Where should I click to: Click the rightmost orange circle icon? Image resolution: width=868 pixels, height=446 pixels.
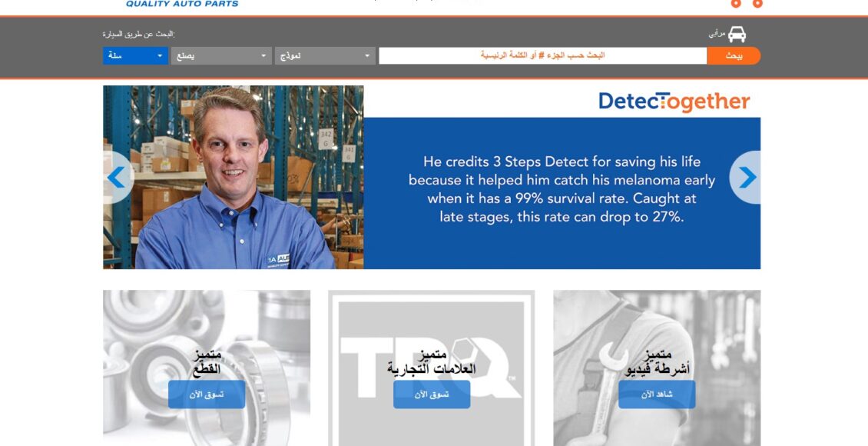(x=759, y=4)
